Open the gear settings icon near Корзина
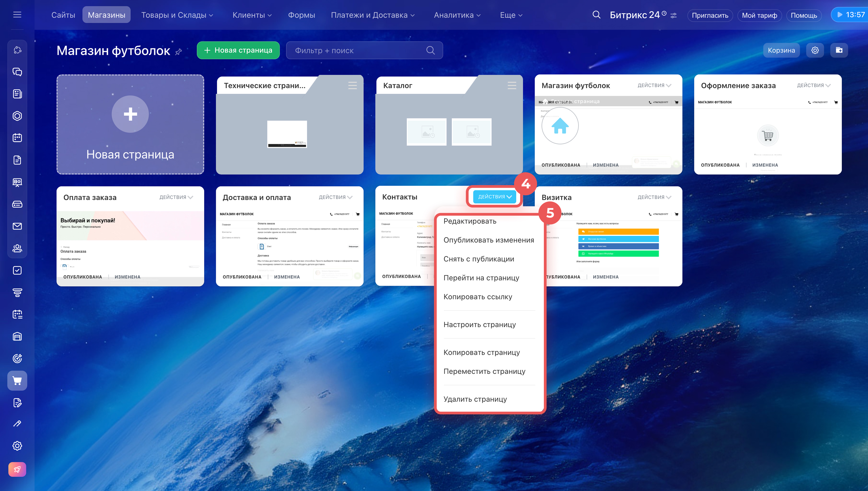Viewport: 868px width, 491px height. click(x=815, y=50)
